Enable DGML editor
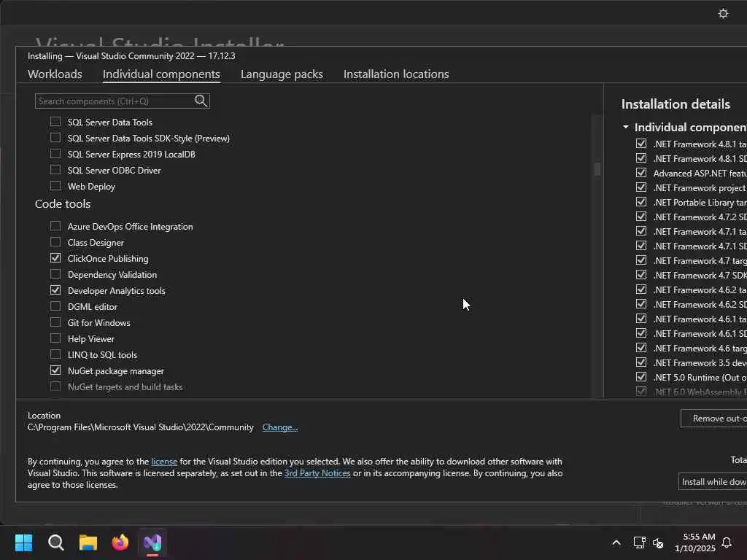 pyautogui.click(x=55, y=306)
